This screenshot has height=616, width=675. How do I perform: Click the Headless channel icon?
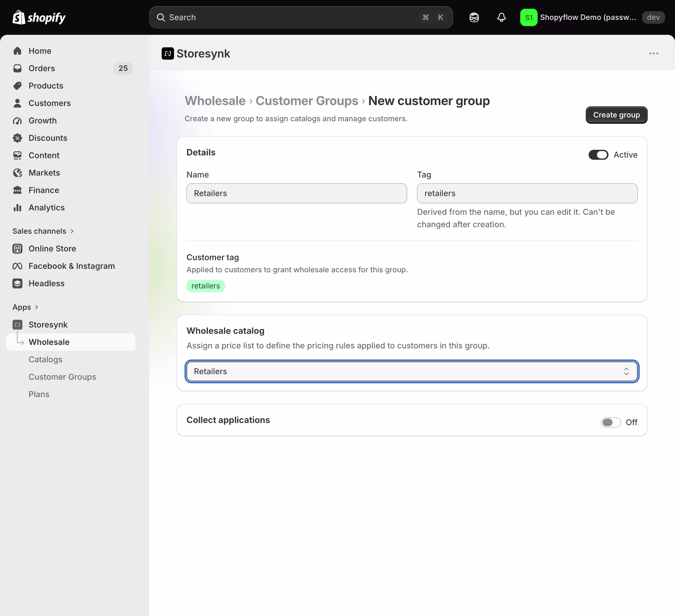17,283
